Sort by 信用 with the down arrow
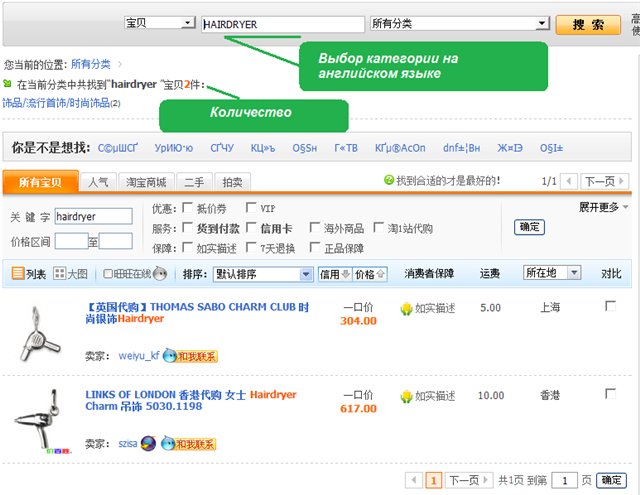Viewport: 640px width, 495px height. (335, 274)
